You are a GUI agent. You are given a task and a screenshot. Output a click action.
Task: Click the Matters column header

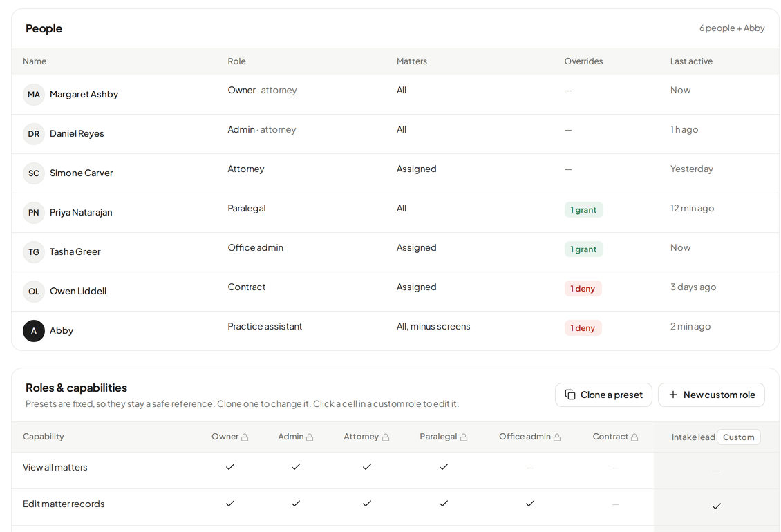coord(412,61)
